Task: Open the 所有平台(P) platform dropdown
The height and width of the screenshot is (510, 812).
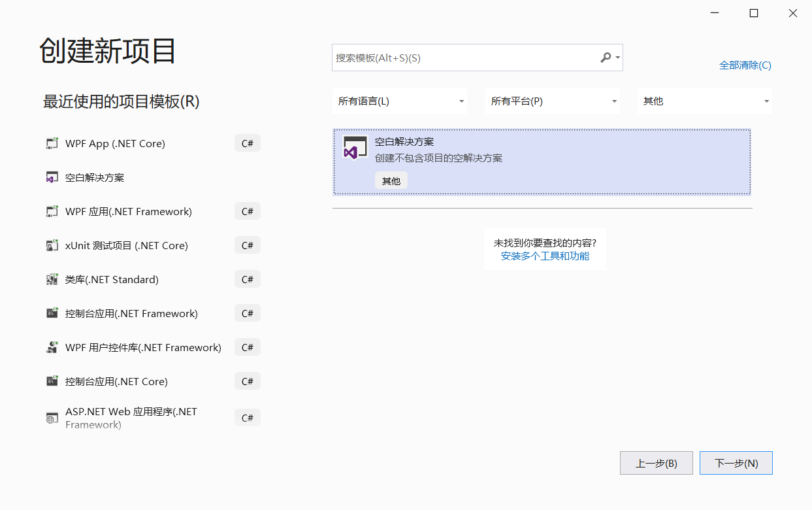Action: pyautogui.click(x=553, y=101)
